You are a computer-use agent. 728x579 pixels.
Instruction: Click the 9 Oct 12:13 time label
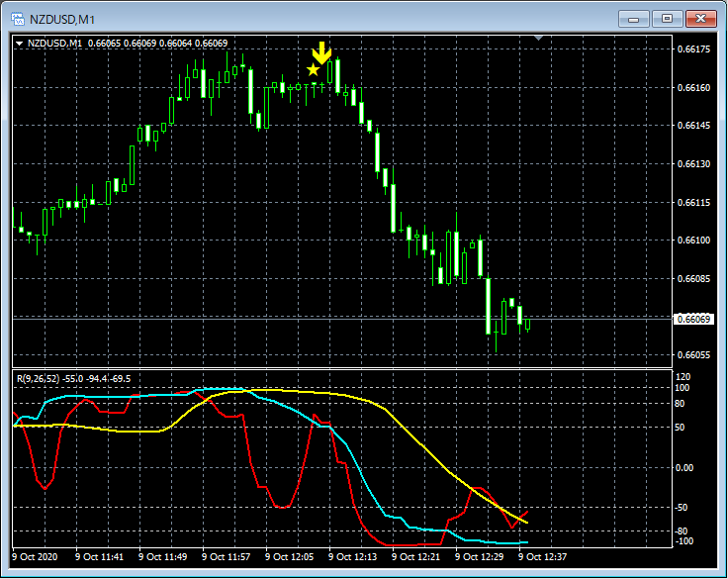[x=353, y=556]
